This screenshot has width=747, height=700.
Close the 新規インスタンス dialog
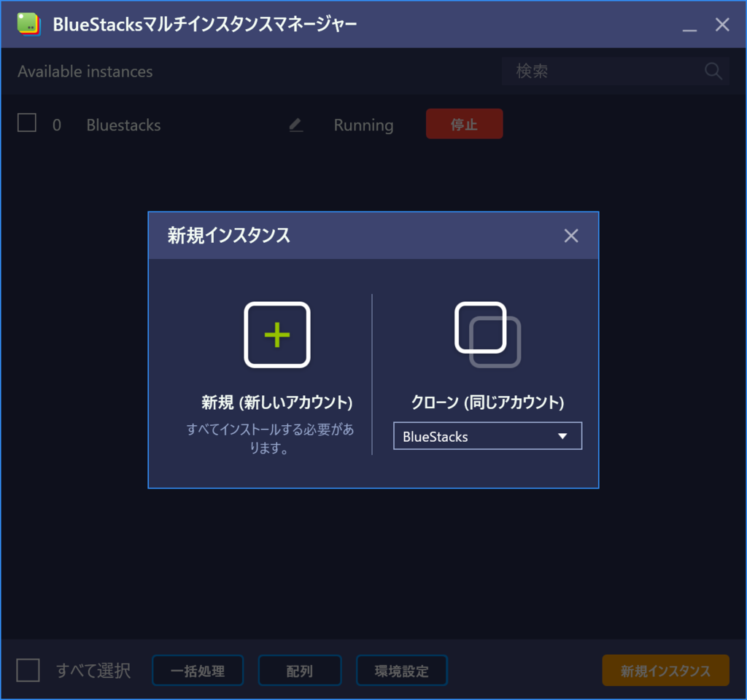(x=570, y=236)
